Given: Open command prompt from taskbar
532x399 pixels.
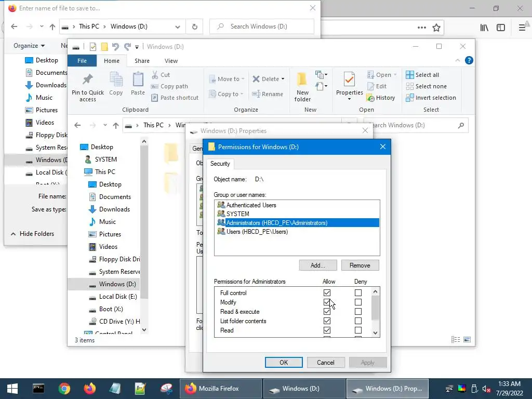Looking at the screenshot, I should click(x=38, y=389).
